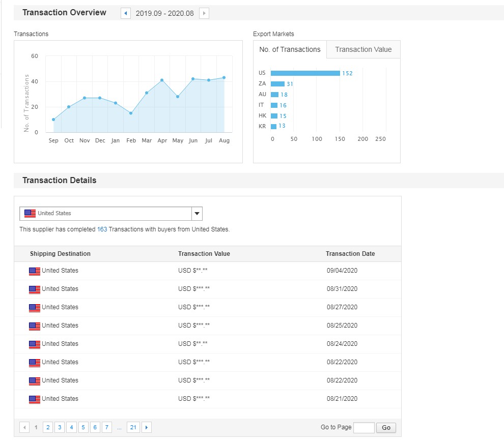The image size is (504, 442).
Task: Click the ZA bar showing 31 transactions
Action: point(277,84)
